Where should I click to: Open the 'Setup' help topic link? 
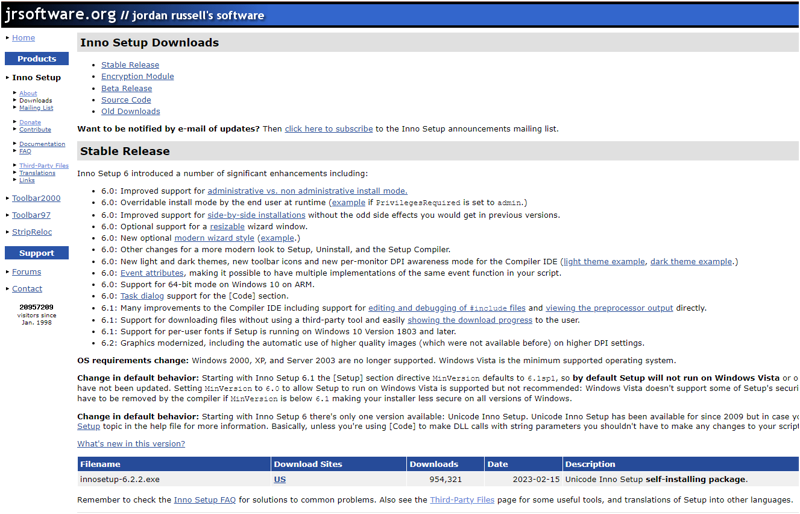[x=89, y=426]
